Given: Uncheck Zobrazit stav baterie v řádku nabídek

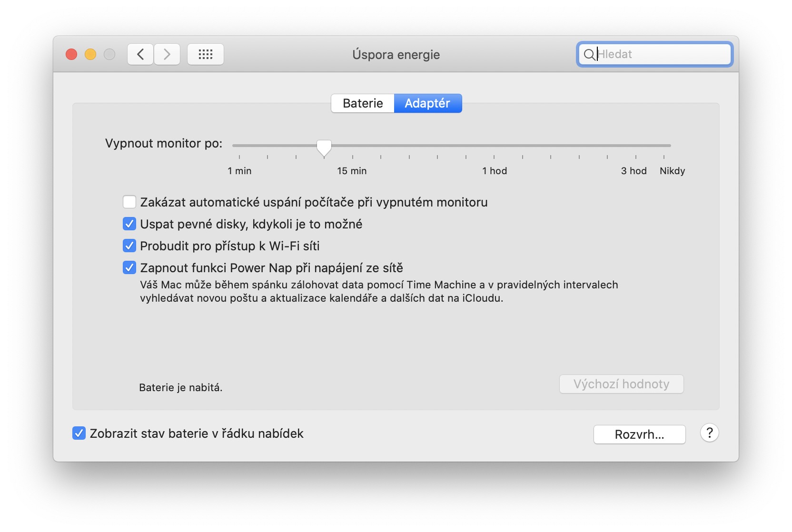Looking at the screenshot, I should pos(79,433).
